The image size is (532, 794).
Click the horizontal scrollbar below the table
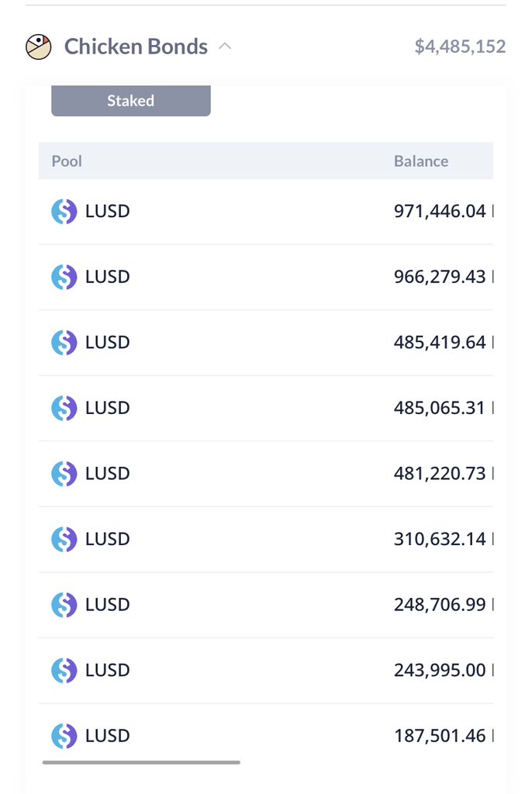point(141,762)
